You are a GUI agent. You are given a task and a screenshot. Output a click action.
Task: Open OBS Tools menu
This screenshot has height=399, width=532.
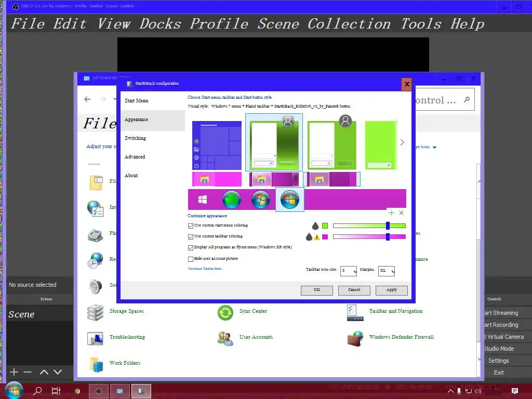point(421,24)
